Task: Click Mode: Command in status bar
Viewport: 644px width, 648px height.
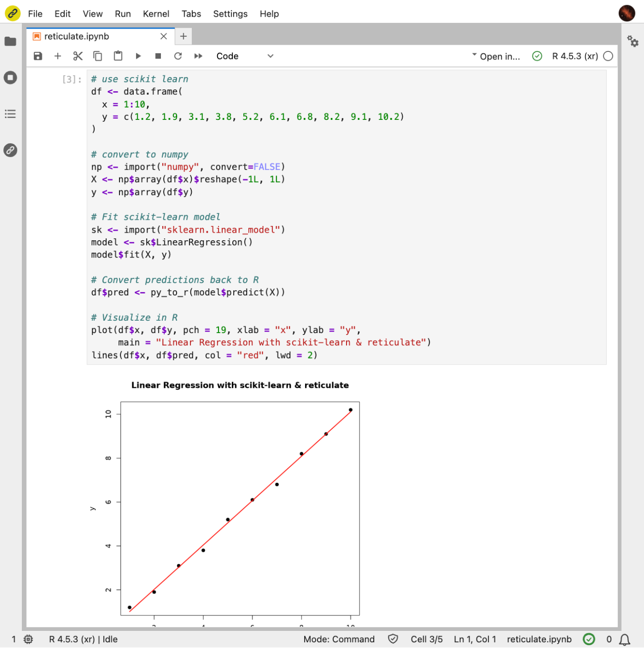Action: [x=339, y=639]
